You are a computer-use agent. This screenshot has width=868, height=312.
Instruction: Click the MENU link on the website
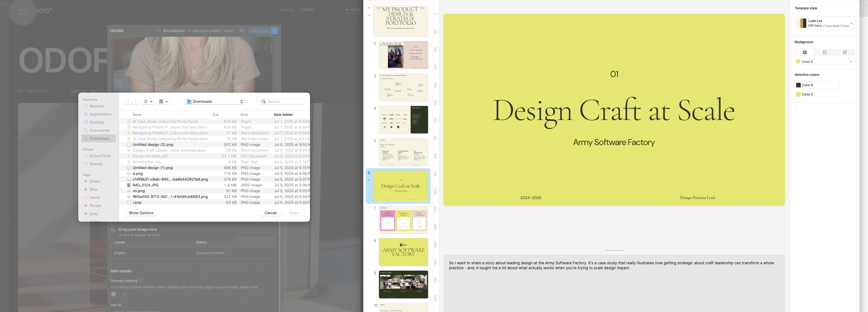353,10
